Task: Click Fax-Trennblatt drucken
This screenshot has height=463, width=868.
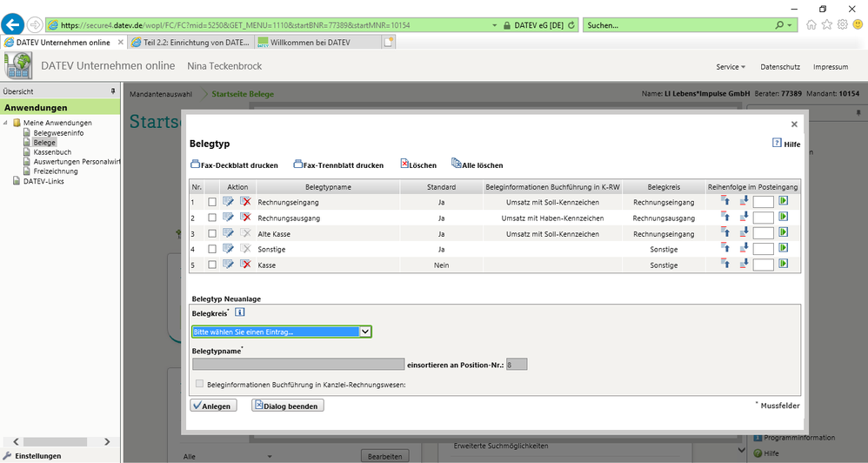Action: (338, 164)
